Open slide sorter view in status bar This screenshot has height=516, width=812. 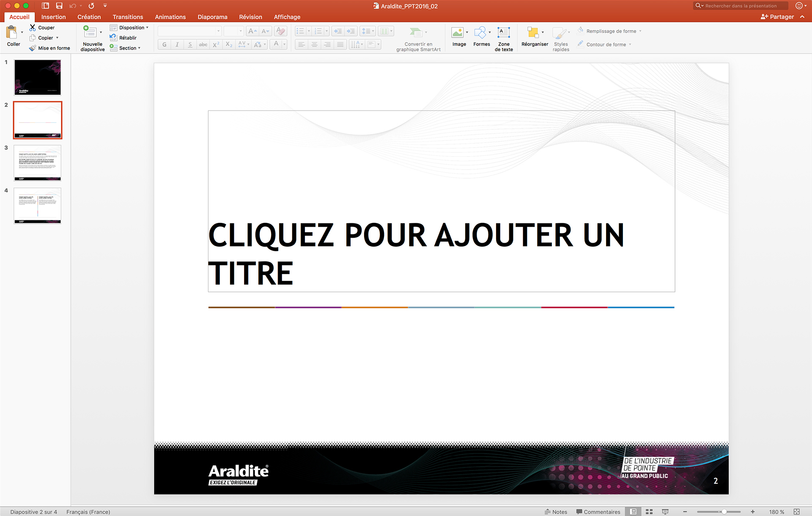pos(649,512)
